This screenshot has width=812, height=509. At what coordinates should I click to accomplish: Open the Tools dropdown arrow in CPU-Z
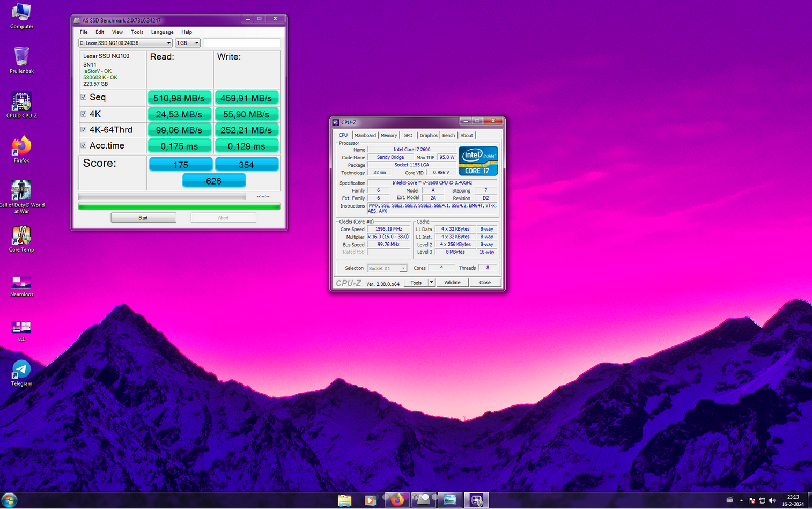(x=431, y=283)
